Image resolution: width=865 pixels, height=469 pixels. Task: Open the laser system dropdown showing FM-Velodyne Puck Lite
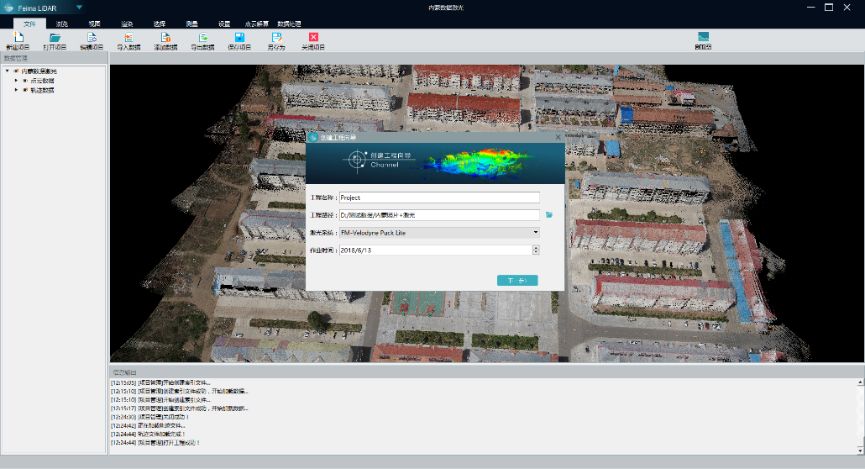[536, 232]
